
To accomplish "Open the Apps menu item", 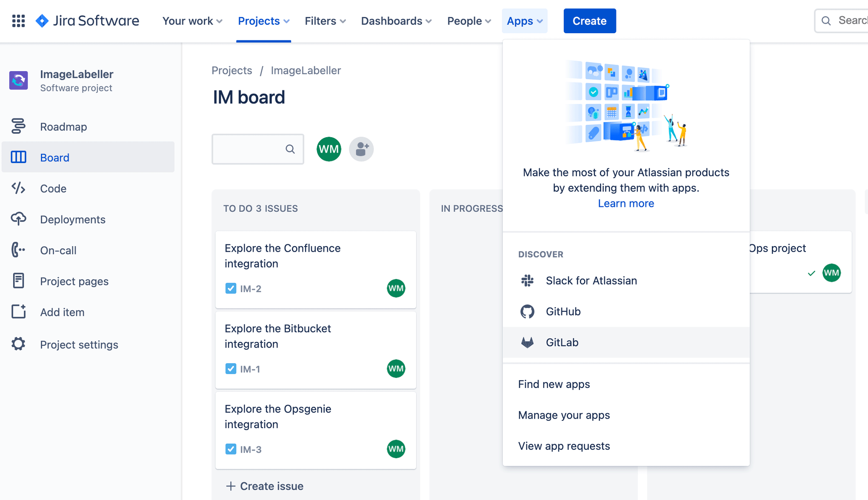I will 524,21.
